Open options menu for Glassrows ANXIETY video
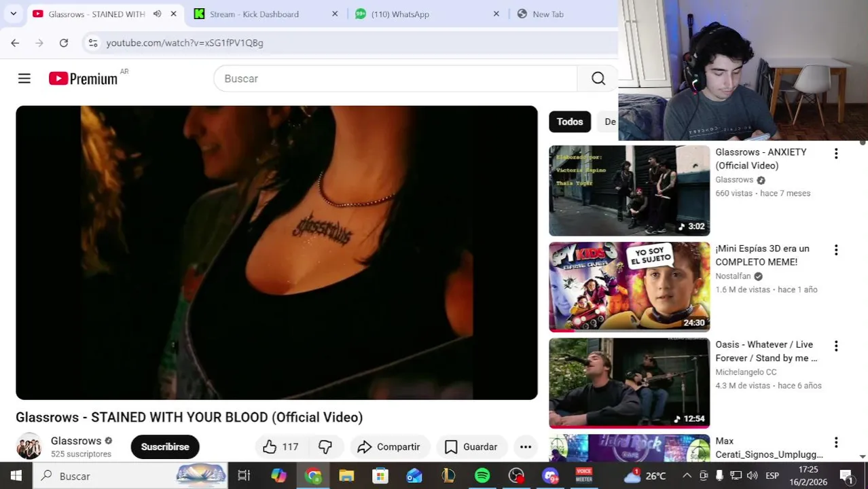Viewport: 868px width, 489px height. coord(836,153)
